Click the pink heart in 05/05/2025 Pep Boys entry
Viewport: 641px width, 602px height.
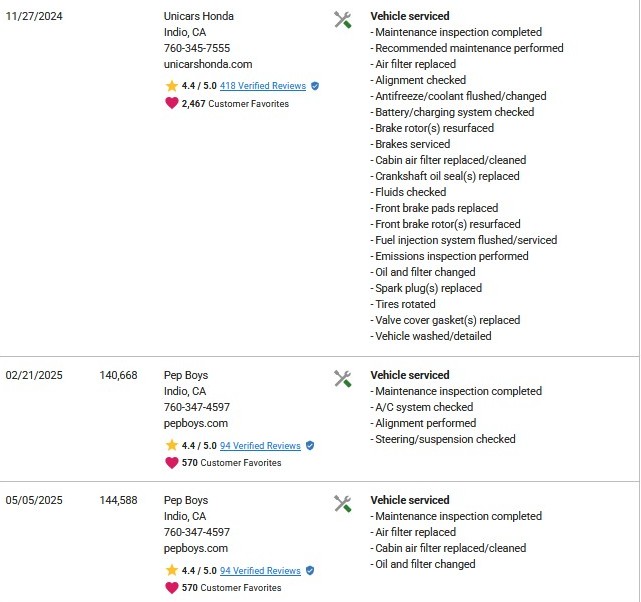tap(172, 588)
